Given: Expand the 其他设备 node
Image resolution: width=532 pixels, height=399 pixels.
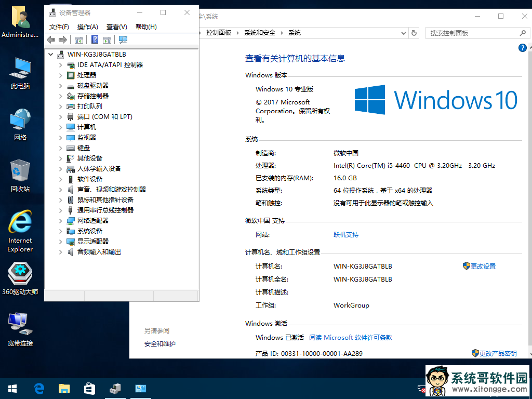Looking at the screenshot, I should coord(60,158).
